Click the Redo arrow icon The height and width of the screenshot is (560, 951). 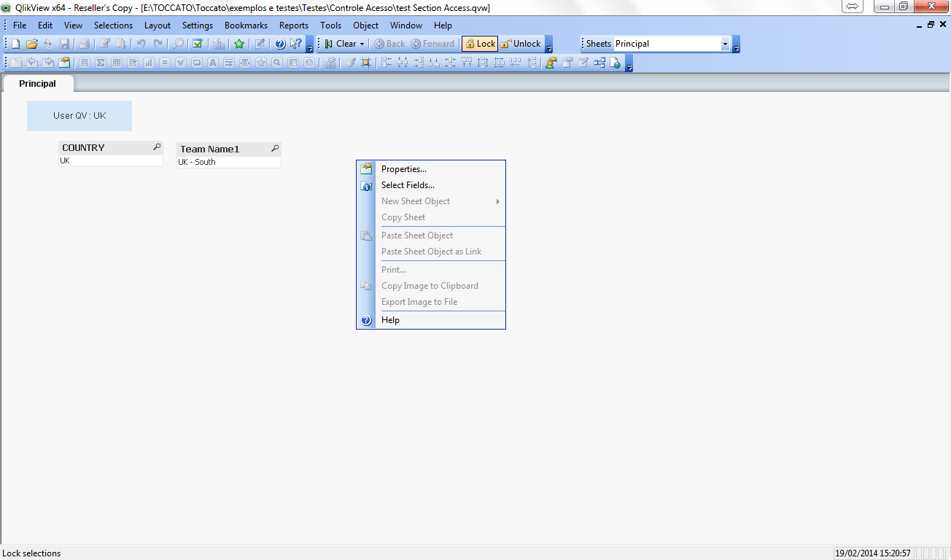pos(158,44)
